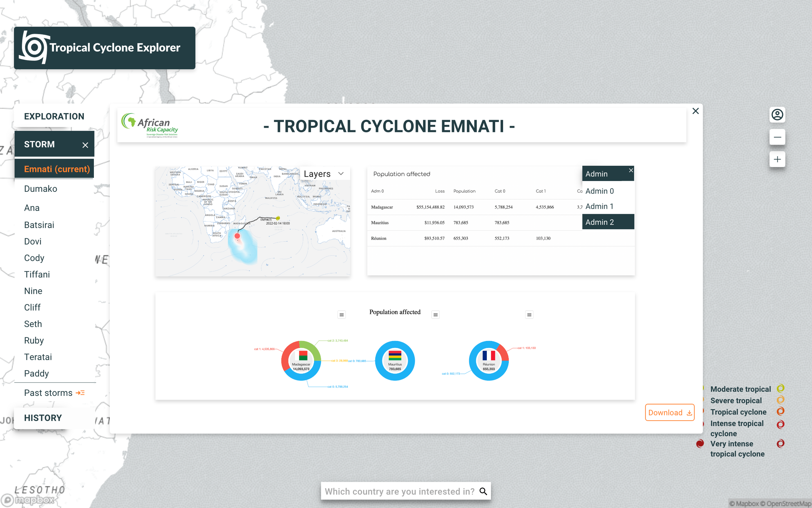This screenshot has height=508, width=812.
Task: Select Emnati (current) storm
Action: (57, 169)
